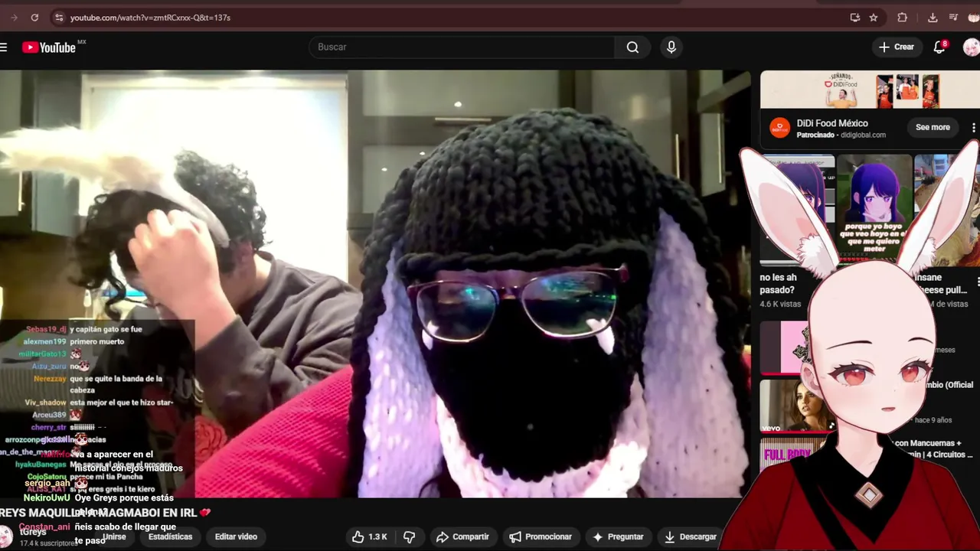Image resolution: width=980 pixels, height=551 pixels.
Task: Click the '4.6 K vistas' view count text
Action: [780, 304]
